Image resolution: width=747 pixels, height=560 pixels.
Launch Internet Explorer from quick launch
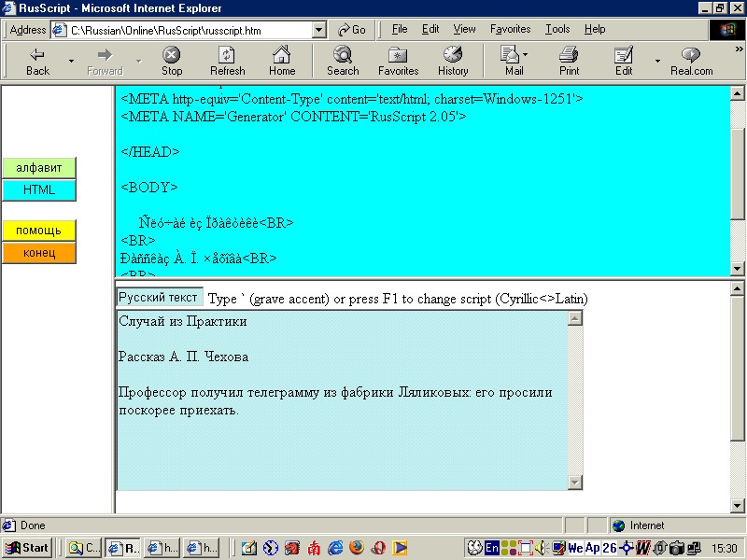click(335, 548)
